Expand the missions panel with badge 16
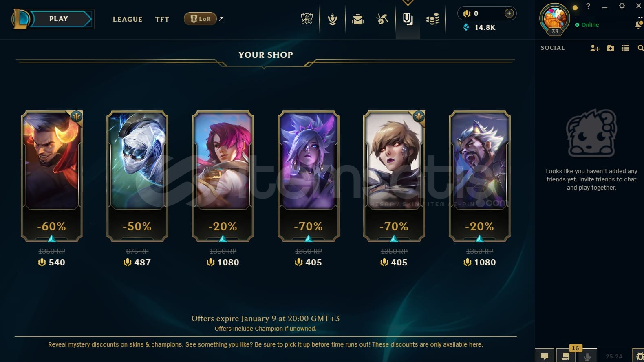Image resolution: width=644 pixels, height=362 pixels. (566, 355)
